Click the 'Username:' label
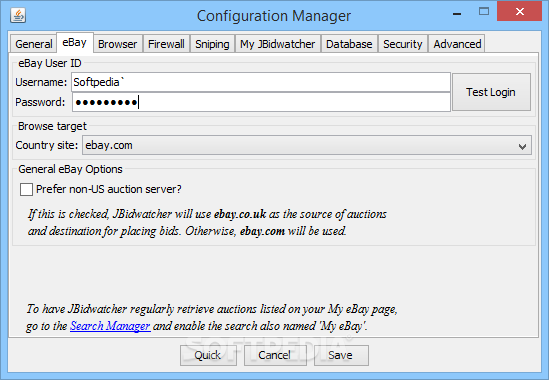Viewport: 549px width, 380px height. coord(41,82)
